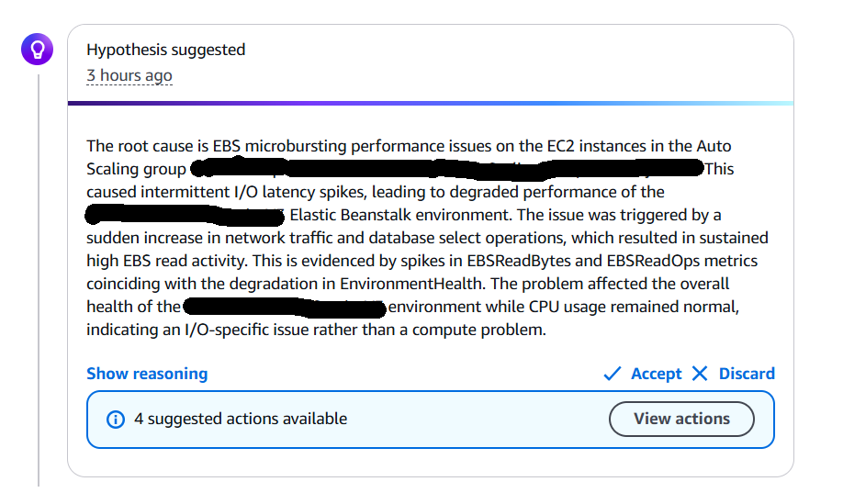This screenshot has width=843, height=504.
Task: Open the View actions button
Action: tap(681, 419)
